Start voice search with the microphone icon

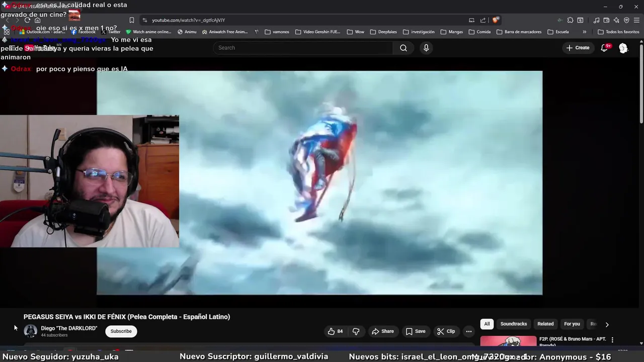[426, 48]
